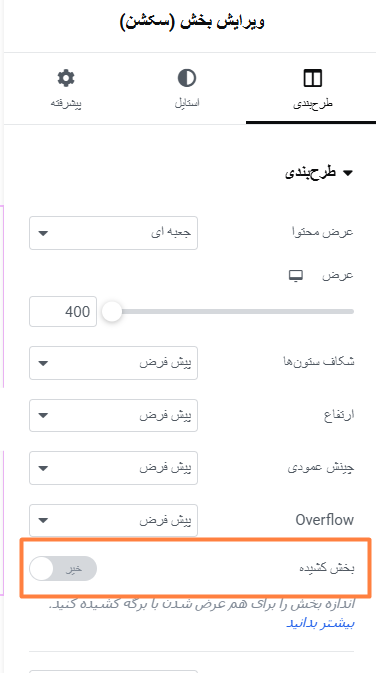Toggle the بخش کشیده switch
Screen dimensions: 376x673
63,568
